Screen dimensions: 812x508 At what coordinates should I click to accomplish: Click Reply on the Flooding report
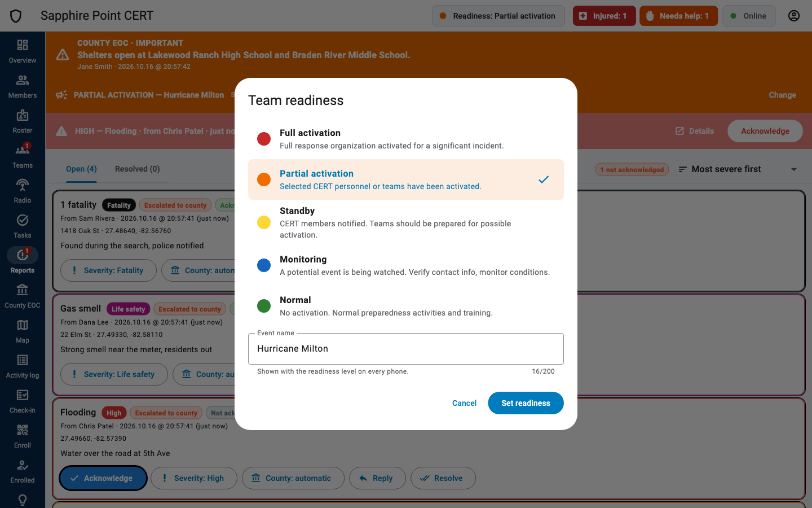[x=377, y=478]
